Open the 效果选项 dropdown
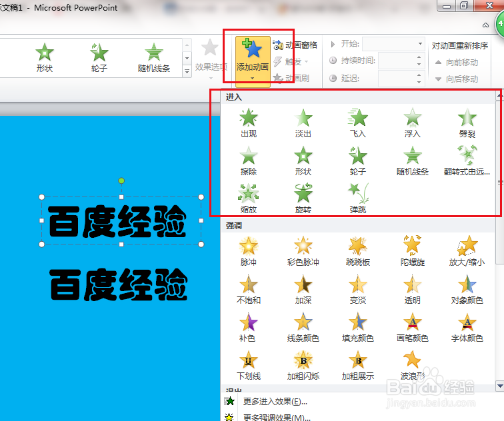The width and height of the screenshot is (504, 421). click(x=211, y=60)
